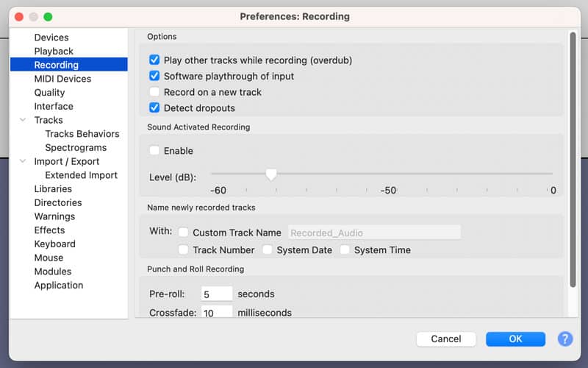Collapse the Import / Export tree section

tap(22, 161)
